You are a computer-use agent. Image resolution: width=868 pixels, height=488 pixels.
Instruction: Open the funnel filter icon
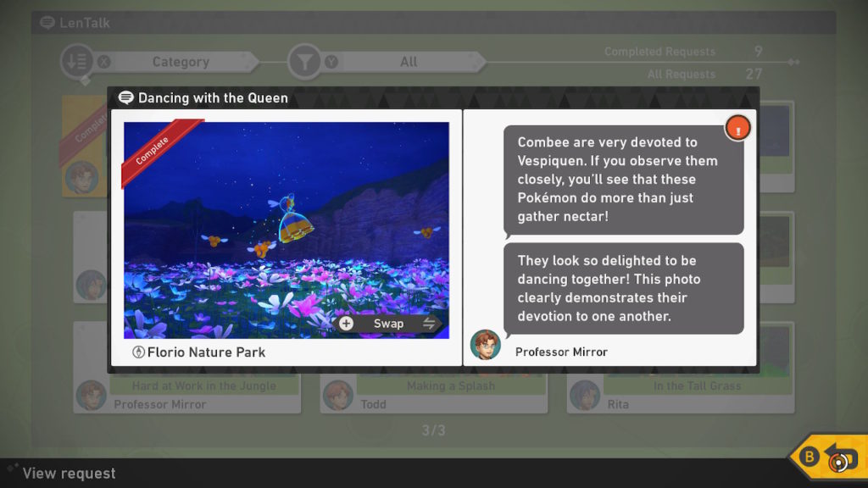point(304,61)
